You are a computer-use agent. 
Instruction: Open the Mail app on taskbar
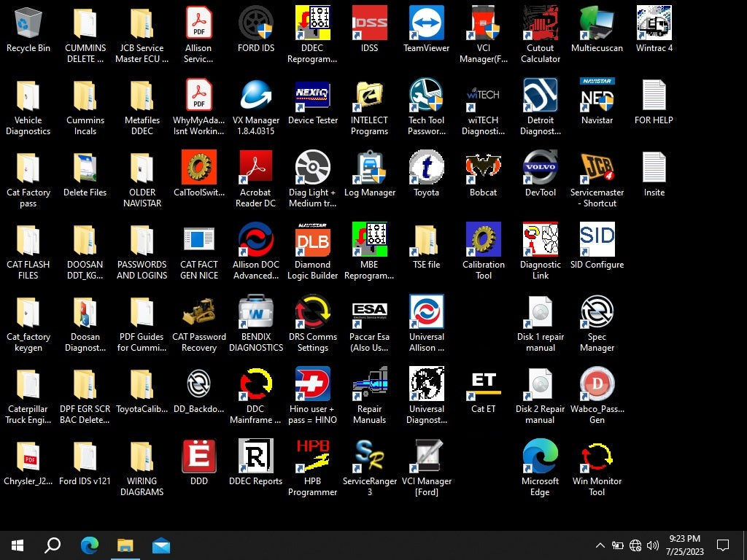(161, 545)
